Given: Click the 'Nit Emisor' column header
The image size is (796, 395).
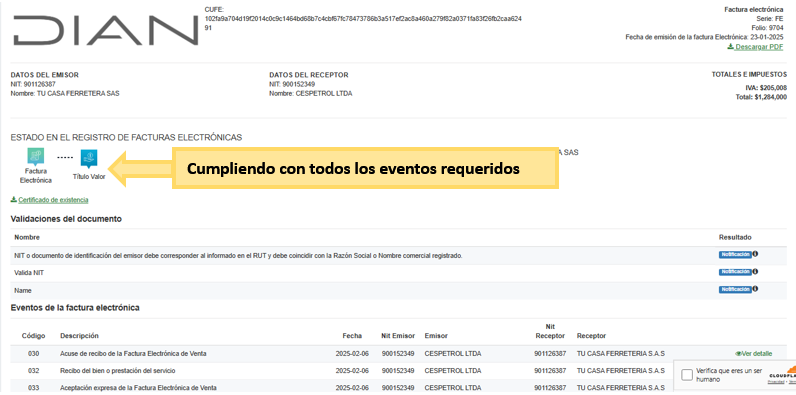Looking at the screenshot, I should 398,336.
